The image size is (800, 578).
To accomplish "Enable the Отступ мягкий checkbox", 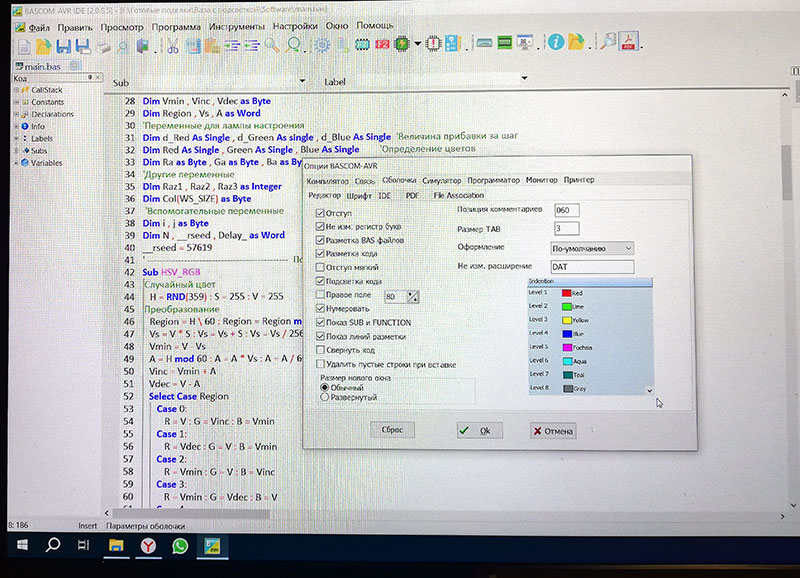I will [x=320, y=267].
